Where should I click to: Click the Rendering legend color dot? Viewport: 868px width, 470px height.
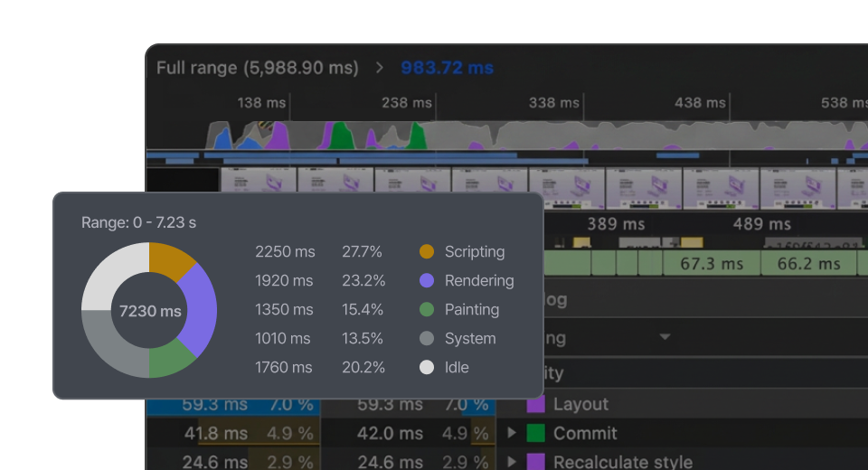[x=427, y=281]
